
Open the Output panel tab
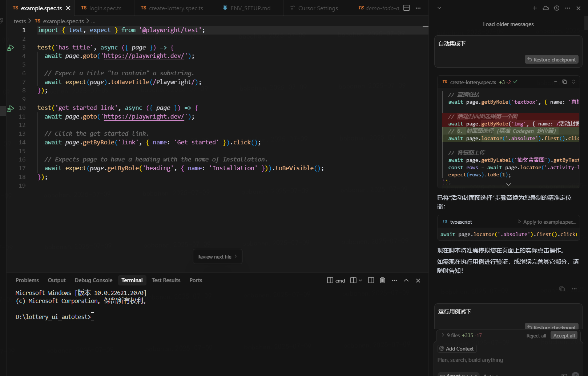coord(57,280)
